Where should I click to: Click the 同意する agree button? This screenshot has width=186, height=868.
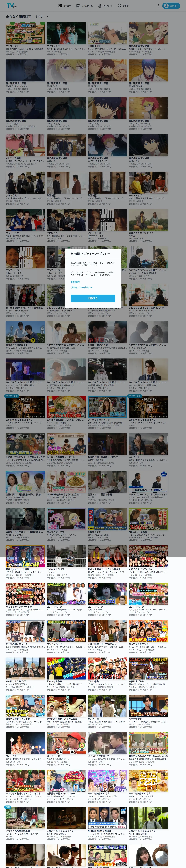click(x=93, y=298)
